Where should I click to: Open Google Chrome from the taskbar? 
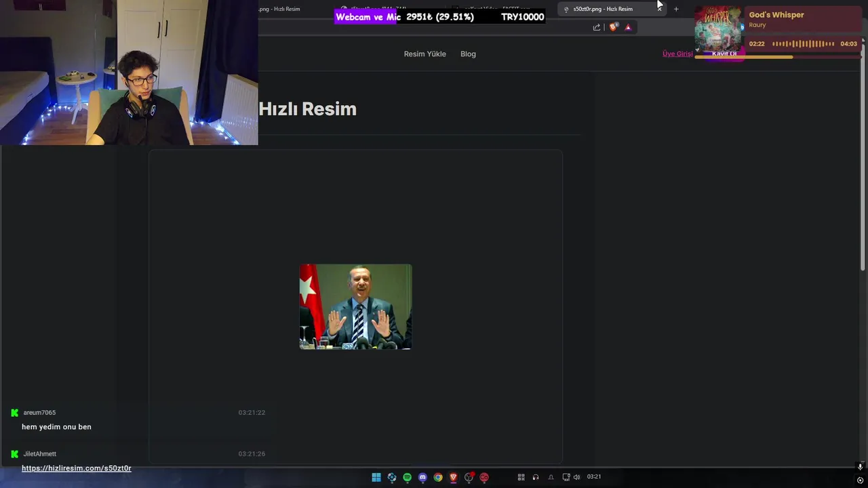click(438, 477)
